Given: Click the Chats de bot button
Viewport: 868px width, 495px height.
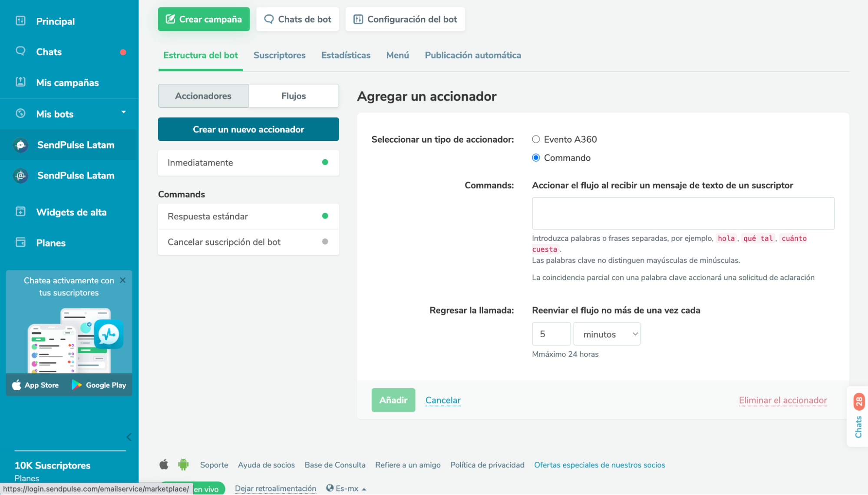Looking at the screenshot, I should tap(297, 19).
